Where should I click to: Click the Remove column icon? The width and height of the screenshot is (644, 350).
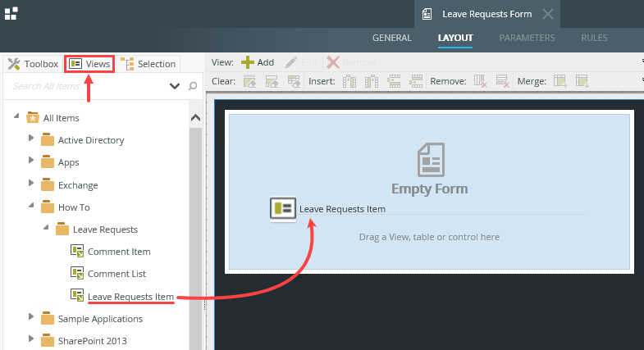tap(481, 81)
